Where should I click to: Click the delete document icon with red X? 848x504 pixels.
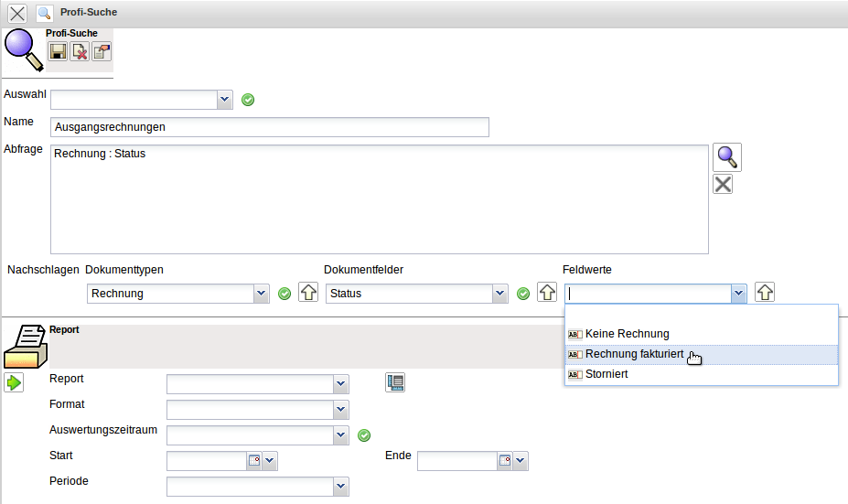[80, 52]
